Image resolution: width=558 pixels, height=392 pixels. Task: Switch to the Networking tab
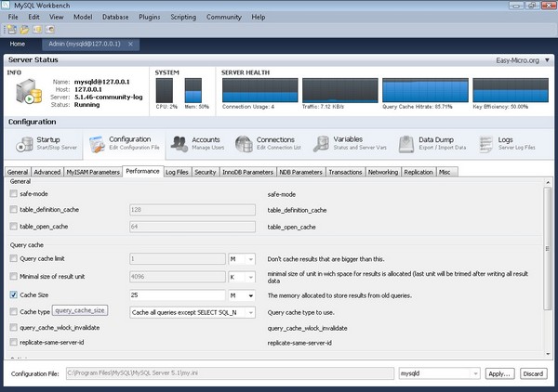pos(383,172)
